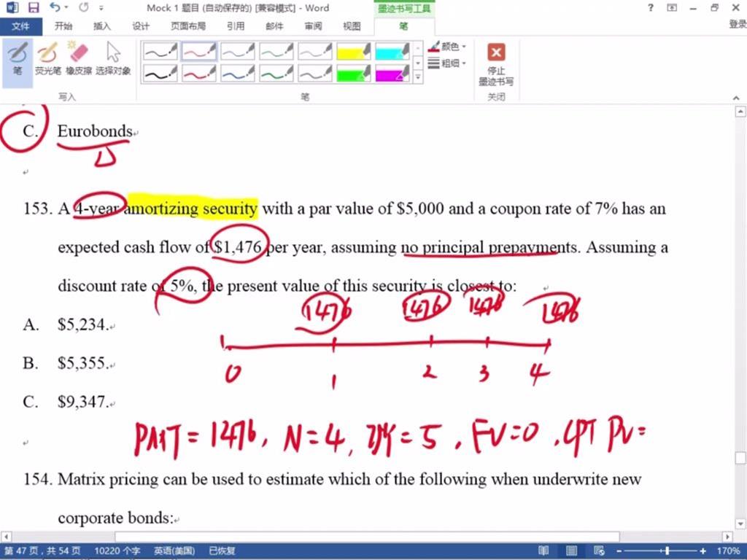Open the File (文件) tab
This screenshot has height=560, width=747.
[20, 26]
